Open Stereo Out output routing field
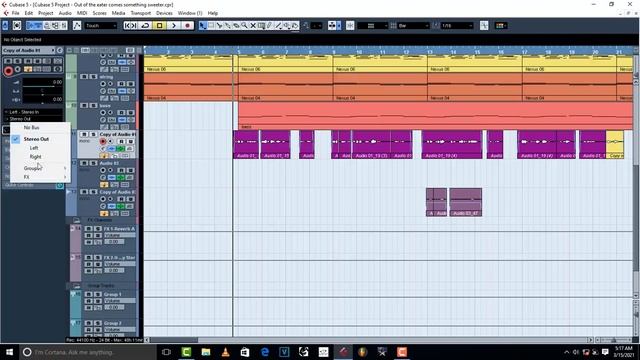Image resolution: width=640 pixels, height=360 pixels. pyautogui.click(x=33, y=119)
